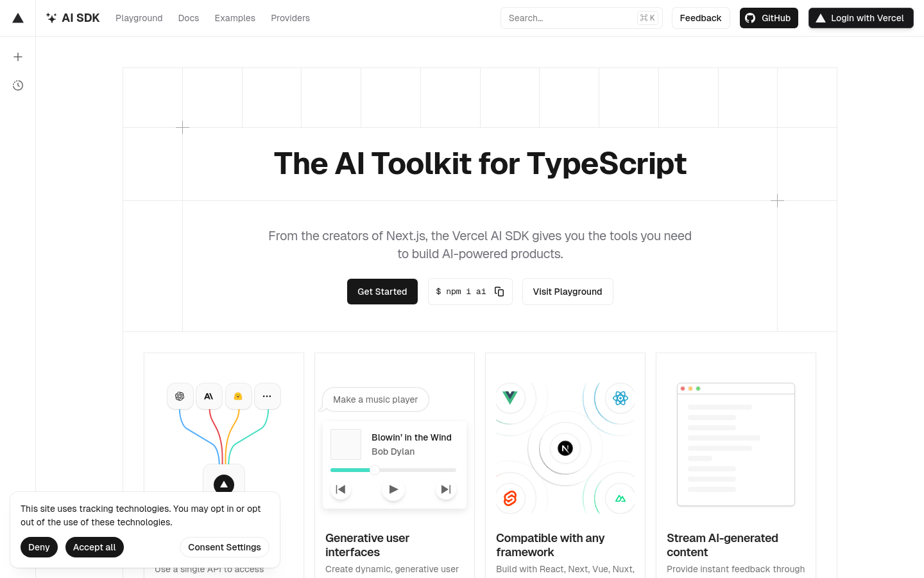Click the React framework icon
This screenshot has width=924, height=578.
coord(620,398)
